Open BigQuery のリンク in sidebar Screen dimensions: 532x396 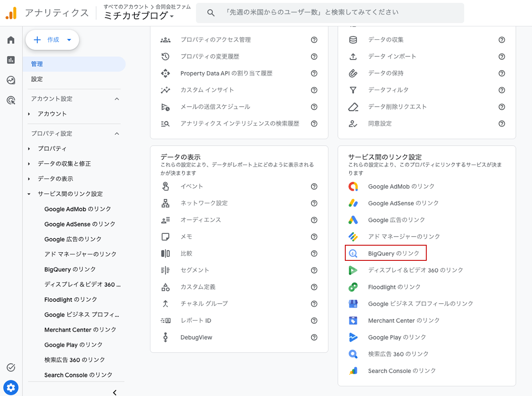tap(70, 269)
